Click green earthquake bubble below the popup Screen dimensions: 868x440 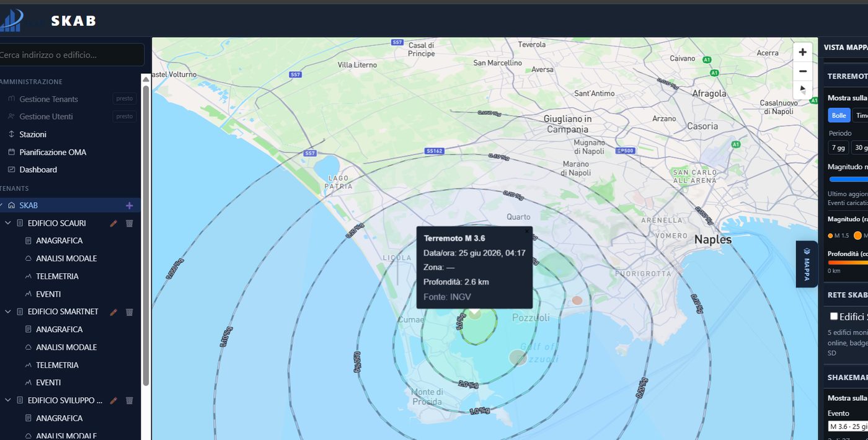tap(474, 313)
